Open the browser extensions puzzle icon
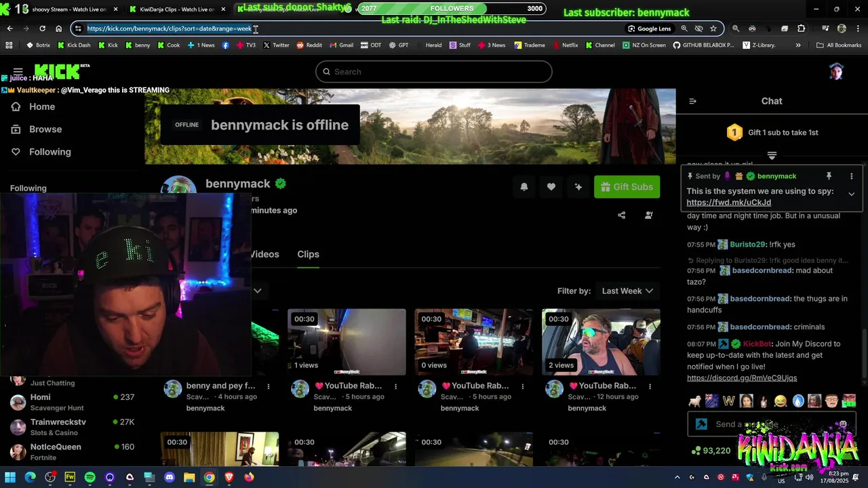The width and height of the screenshot is (868, 488). (802, 28)
